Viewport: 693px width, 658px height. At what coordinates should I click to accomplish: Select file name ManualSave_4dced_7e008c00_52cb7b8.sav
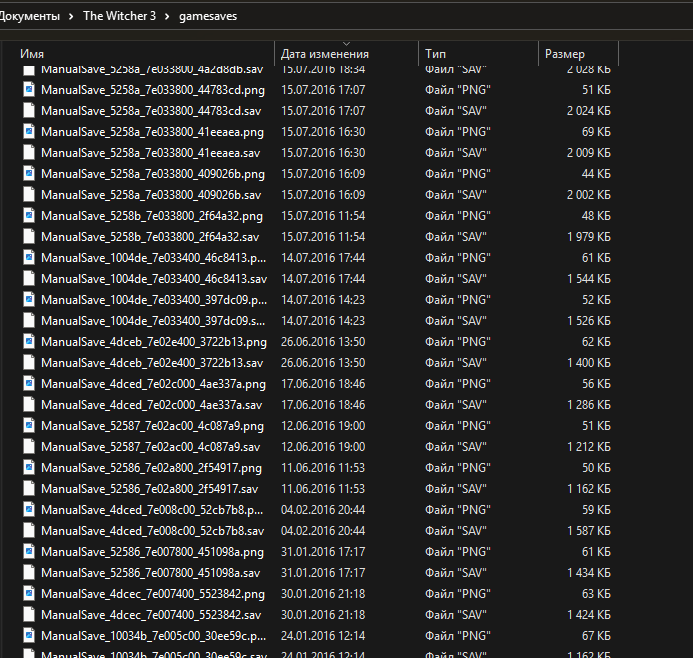[152, 531]
